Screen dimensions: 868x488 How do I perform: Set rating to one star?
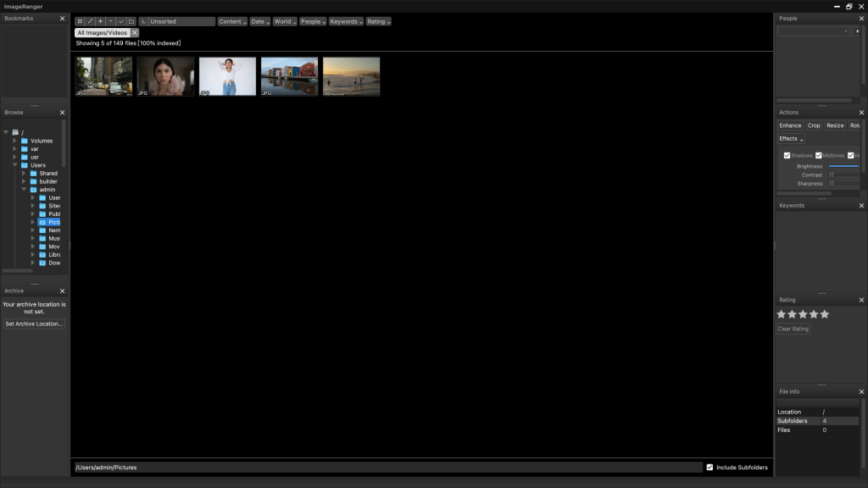[781, 314]
